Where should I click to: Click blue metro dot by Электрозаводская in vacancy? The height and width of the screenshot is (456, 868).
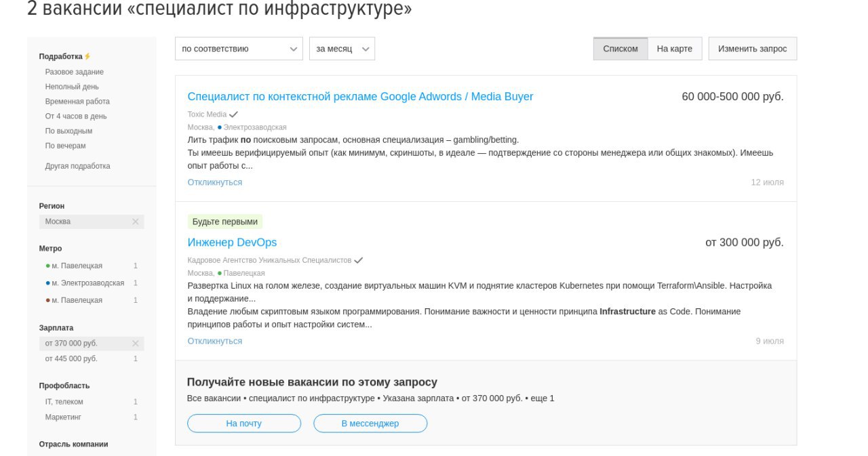(220, 127)
